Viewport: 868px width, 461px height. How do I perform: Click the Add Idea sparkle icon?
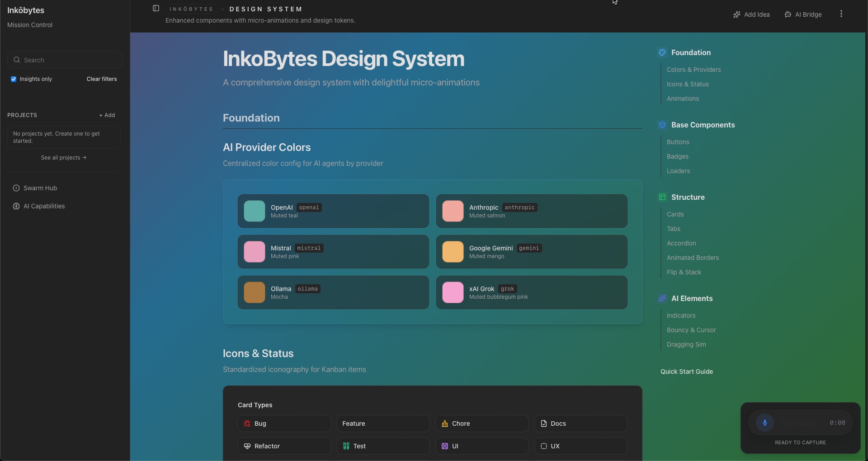pos(736,14)
